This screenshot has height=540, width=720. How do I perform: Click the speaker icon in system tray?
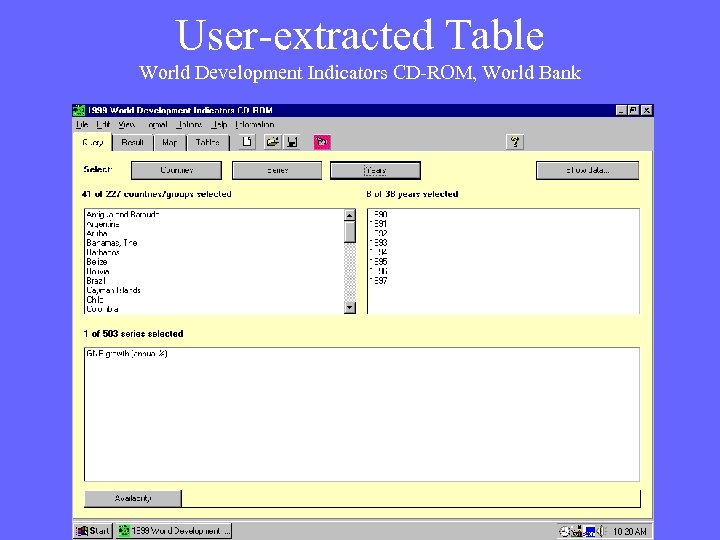pyautogui.click(x=602, y=531)
